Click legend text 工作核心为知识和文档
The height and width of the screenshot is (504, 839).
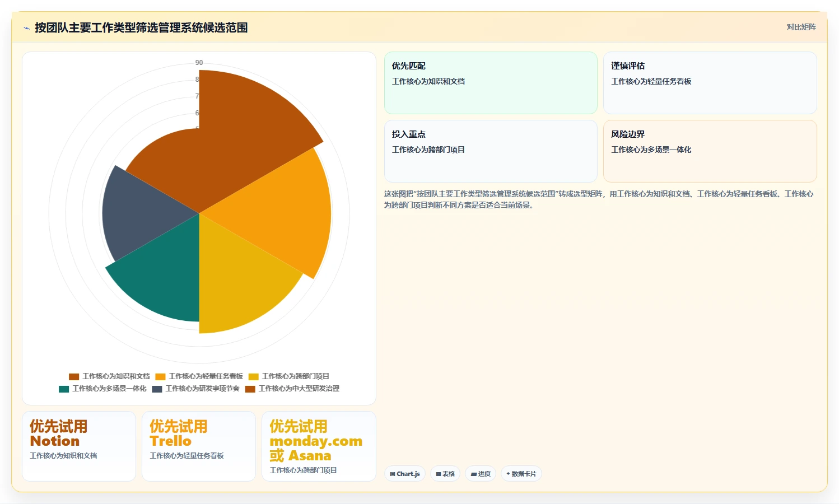[x=116, y=376]
